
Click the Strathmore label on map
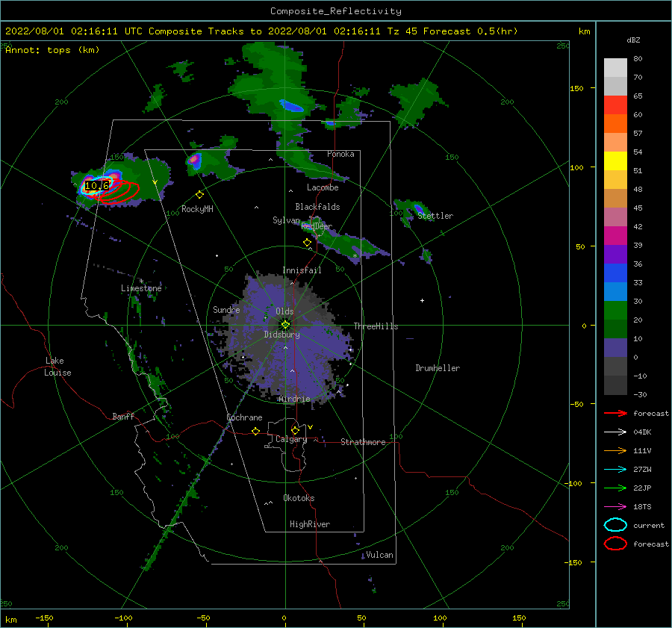coord(363,442)
